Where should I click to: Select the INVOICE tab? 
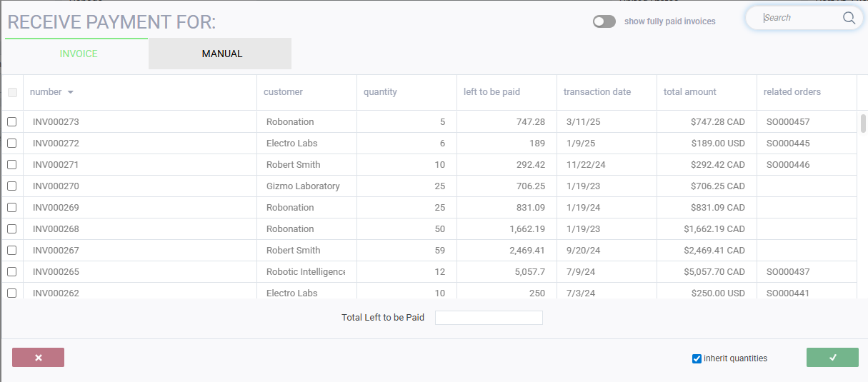tap(79, 54)
